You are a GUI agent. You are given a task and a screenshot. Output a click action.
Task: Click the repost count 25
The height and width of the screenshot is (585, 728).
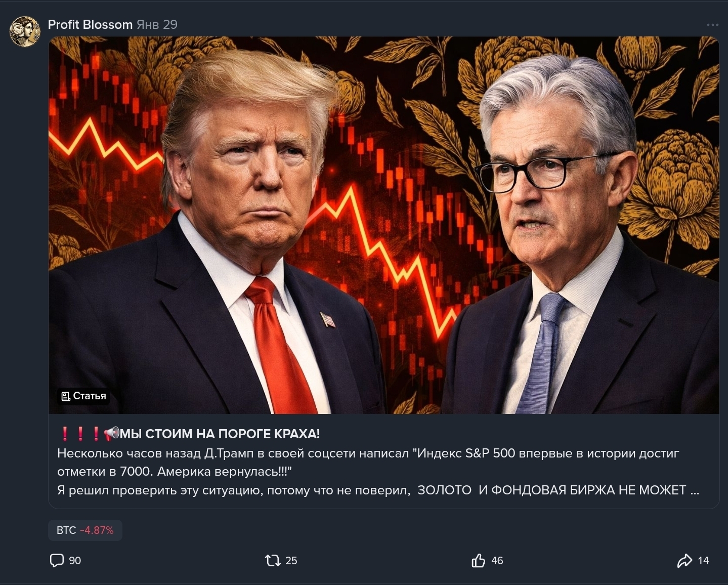pos(291,561)
